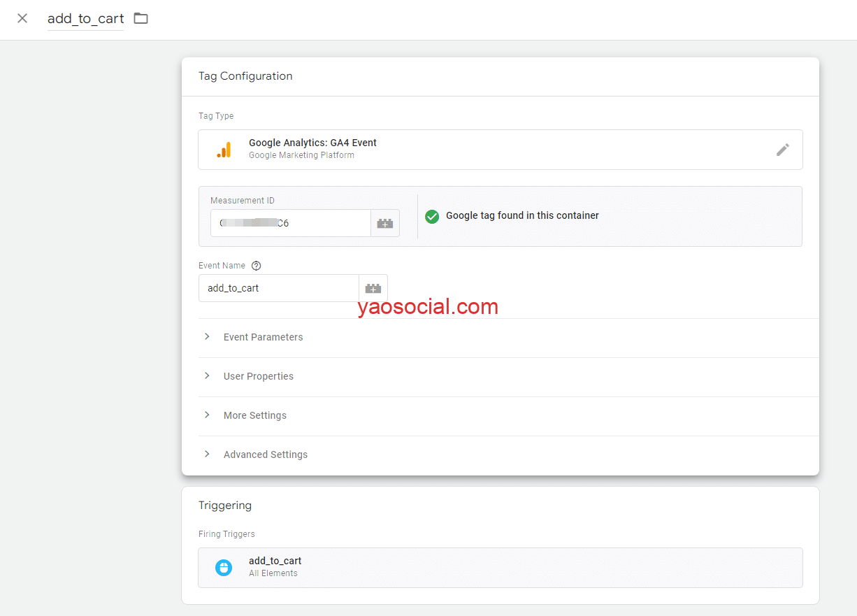This screenshot has height=616, width=857.
Task: Expand the Event Parameters section
Action: click(x=263, y=337)
